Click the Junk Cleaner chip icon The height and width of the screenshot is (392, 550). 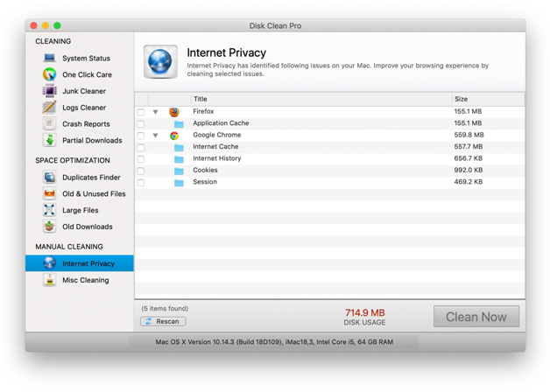pyautogui.click(x=49, y=91)
